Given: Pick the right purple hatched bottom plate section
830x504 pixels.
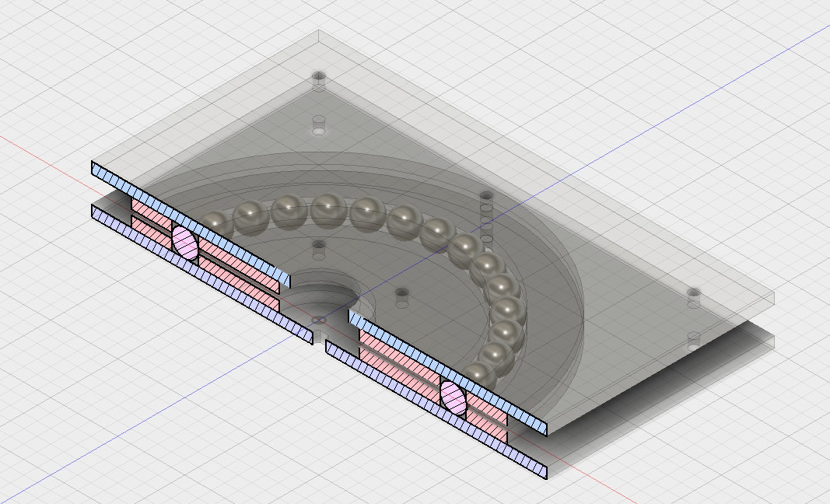Looking at the screenshot, I should tap(436, 409).
